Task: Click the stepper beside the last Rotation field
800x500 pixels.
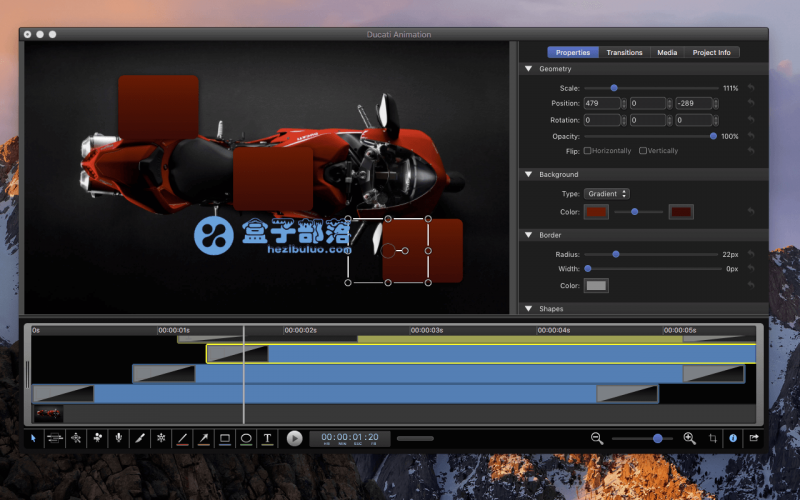Action: tap(716, 120)
